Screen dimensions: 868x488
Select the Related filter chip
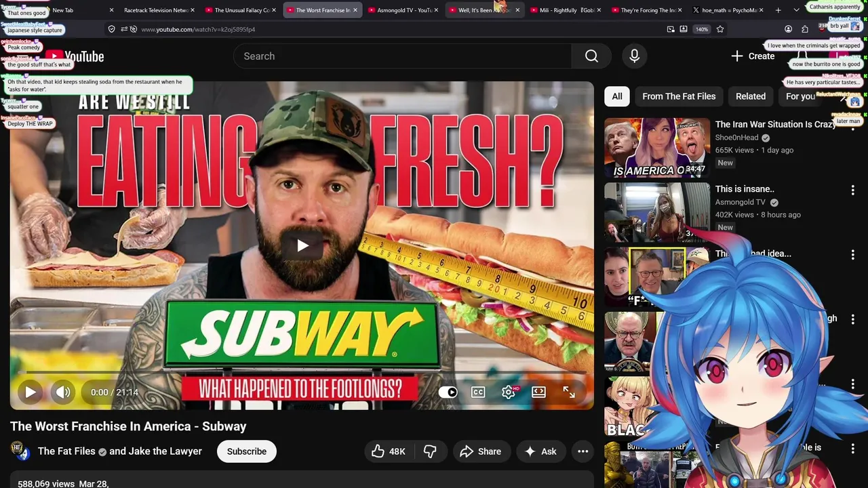(751, 96)
